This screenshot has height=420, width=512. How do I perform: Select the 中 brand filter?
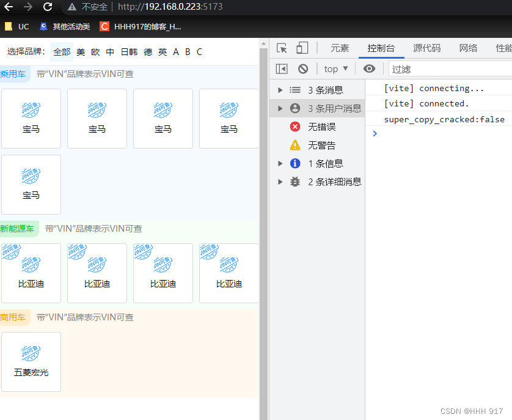(110, 52)
